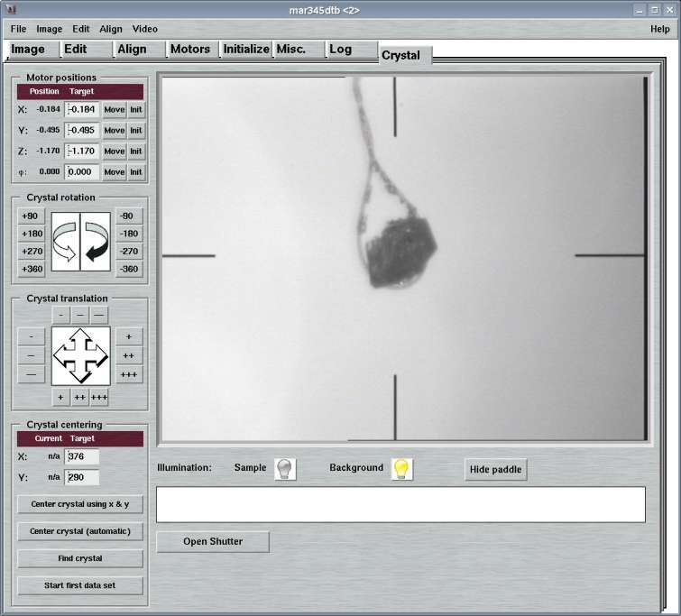Click Center crystal (automatic) button

(x=80, y=531)
